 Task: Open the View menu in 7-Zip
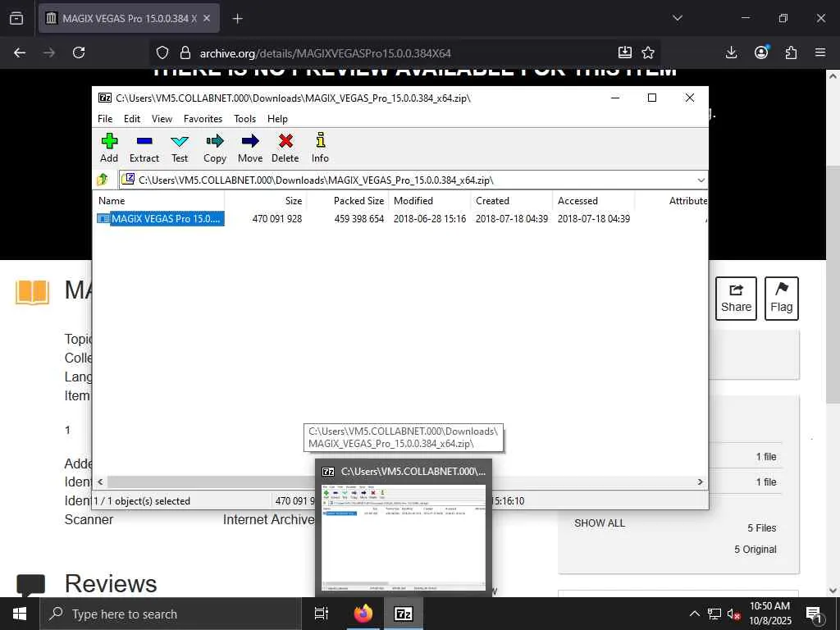pyautogui.click(x=162, y=119)
